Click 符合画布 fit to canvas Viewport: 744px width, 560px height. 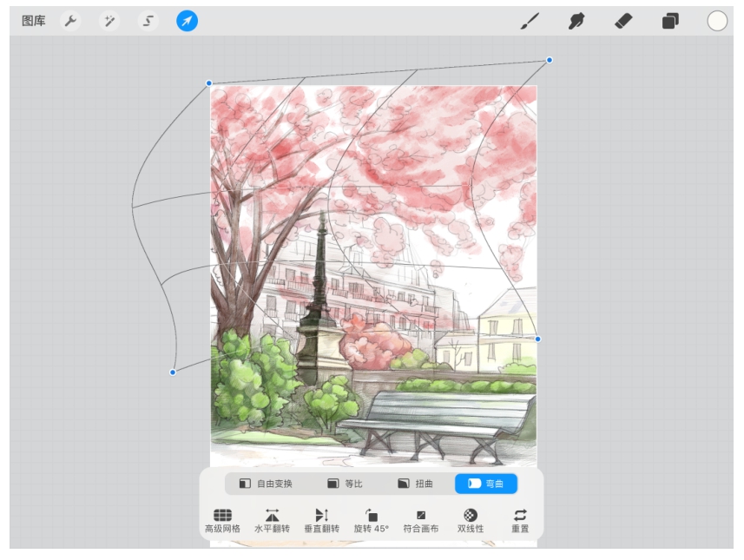421,521
